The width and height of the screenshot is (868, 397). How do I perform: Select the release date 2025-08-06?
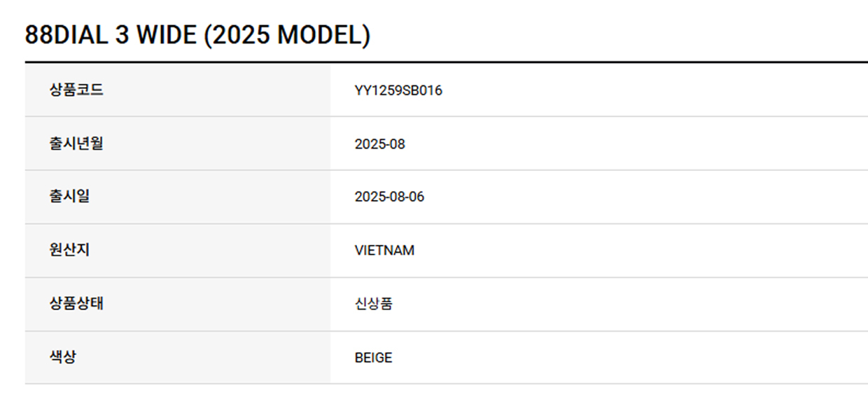point(389,197)
